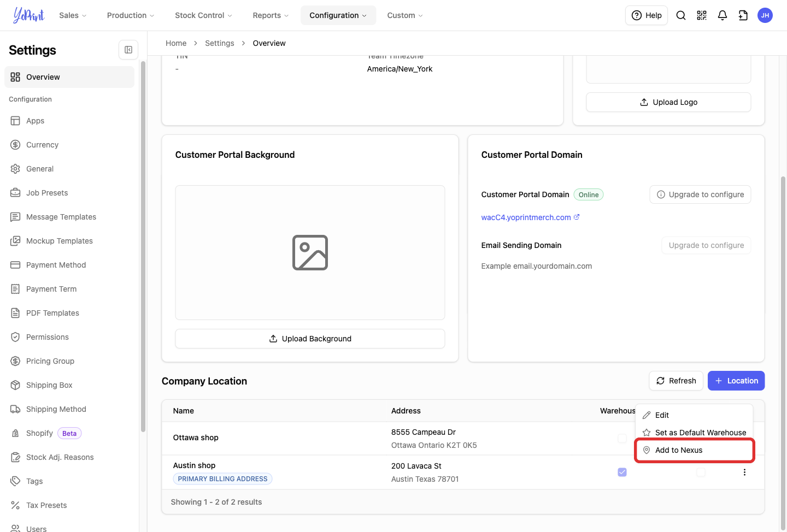The height and width of the screenshot is (532, 787).
Task: Go to Home breadcrumb
Action: (176, 43)
